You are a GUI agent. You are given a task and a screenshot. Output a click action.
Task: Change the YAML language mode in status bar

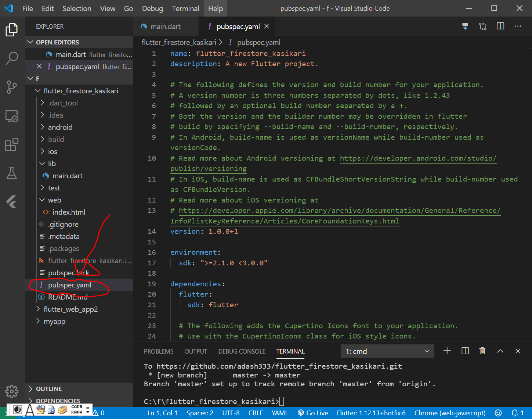pos(280,413)
